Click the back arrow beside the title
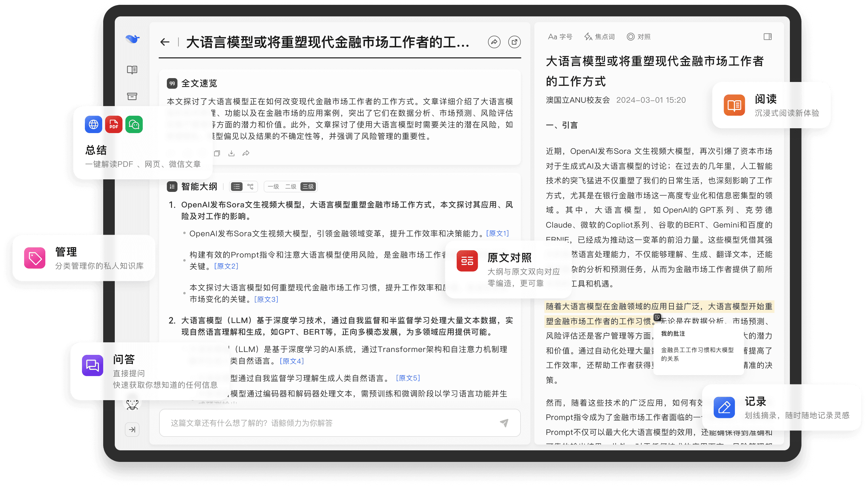 [x=165, y=42]
